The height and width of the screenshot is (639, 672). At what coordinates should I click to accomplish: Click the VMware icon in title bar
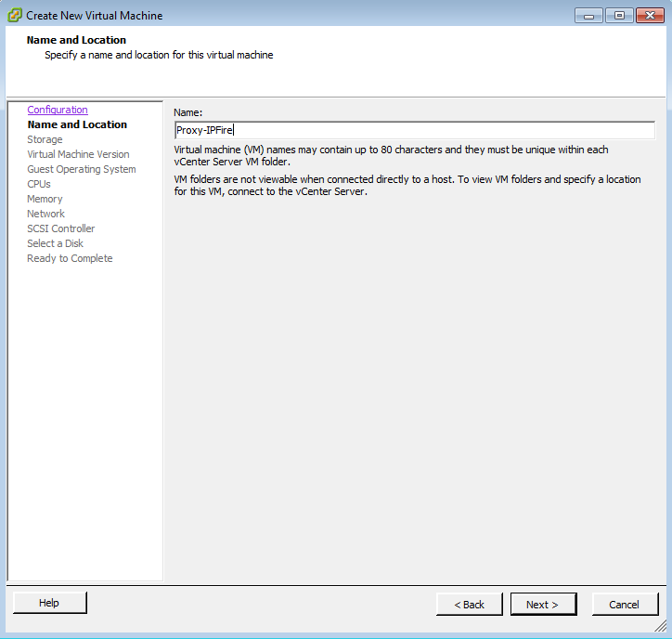(x=15, y=16)
